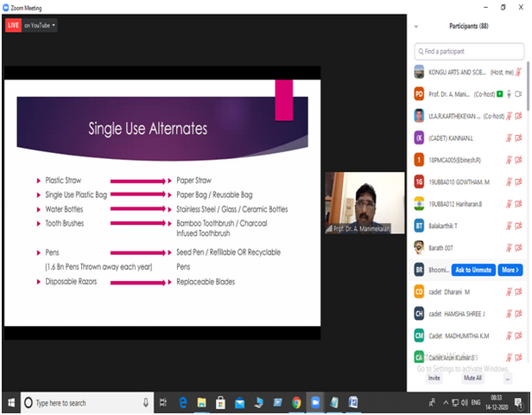Viewport: 532px width, 415px height.
Task: Click the muted mic icon for cadet Dharani M
Action: click(x=507, y=292)
